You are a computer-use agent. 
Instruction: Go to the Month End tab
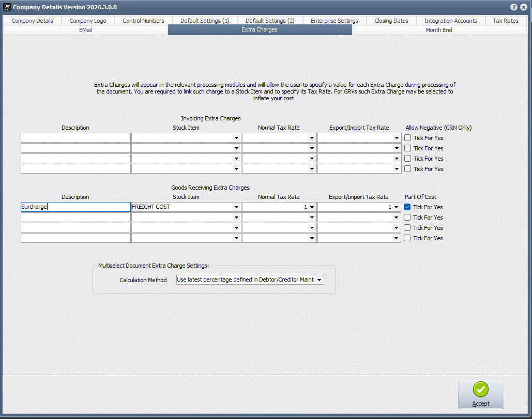coord(438,30)
